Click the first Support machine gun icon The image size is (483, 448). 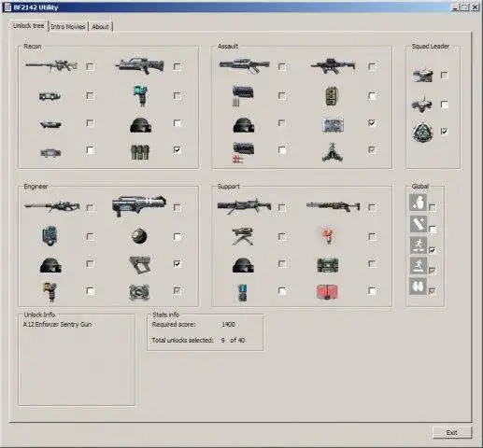tap(244, 206)
